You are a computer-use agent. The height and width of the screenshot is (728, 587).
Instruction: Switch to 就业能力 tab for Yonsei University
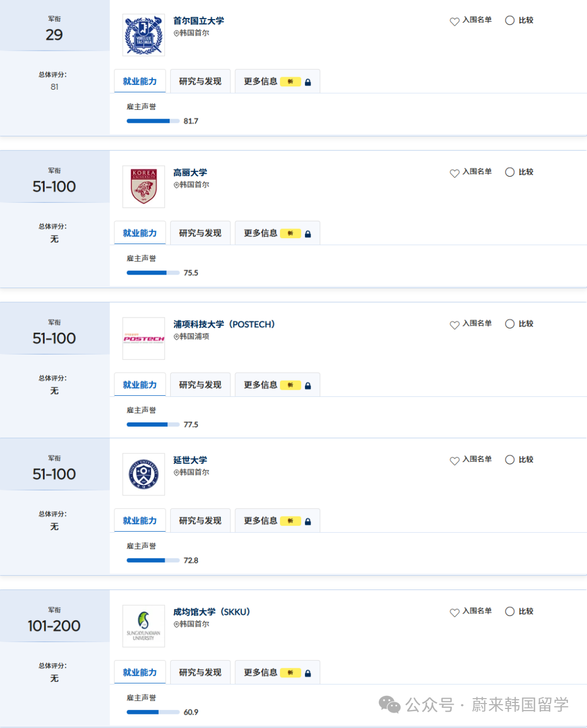[140, 521]
